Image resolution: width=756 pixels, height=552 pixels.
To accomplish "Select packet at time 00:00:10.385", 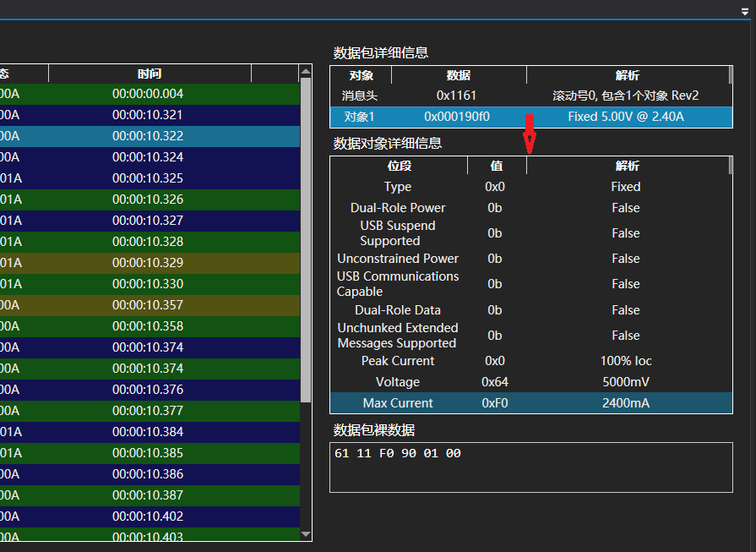I will click(x=150, y=453).
